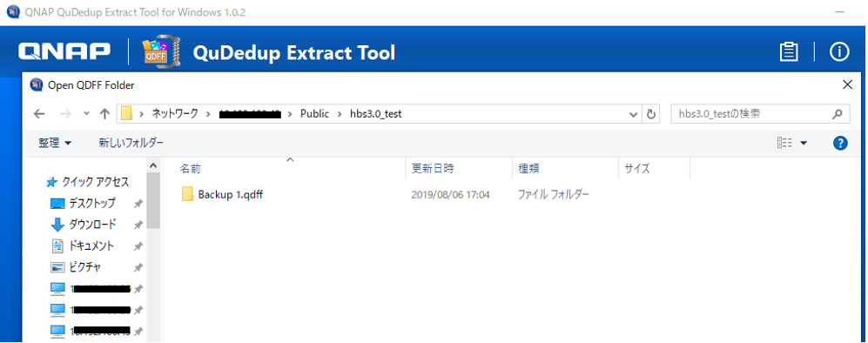Go back in Open QDFF Folder dialog

pyautogui.click(x=39, y=114)
